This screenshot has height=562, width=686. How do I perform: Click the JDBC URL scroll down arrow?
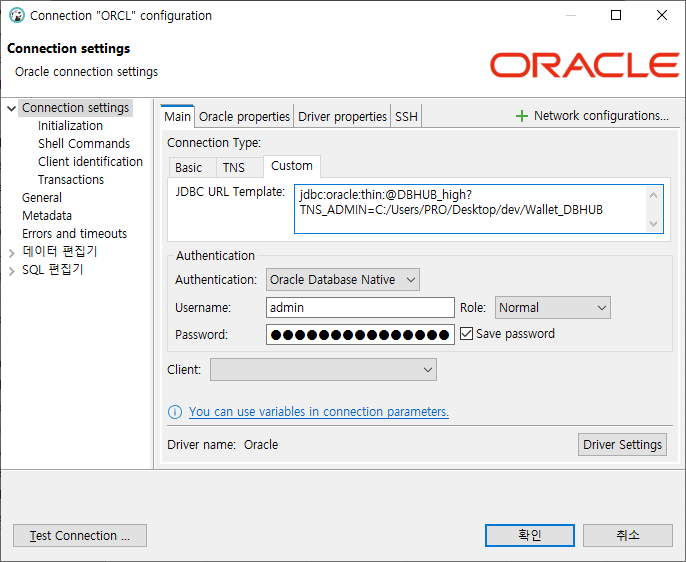[x=654, y=224]
